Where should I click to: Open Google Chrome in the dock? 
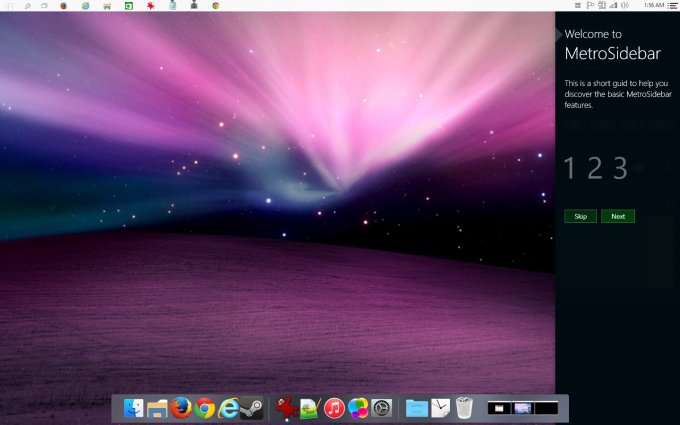(x=205, y=408)
